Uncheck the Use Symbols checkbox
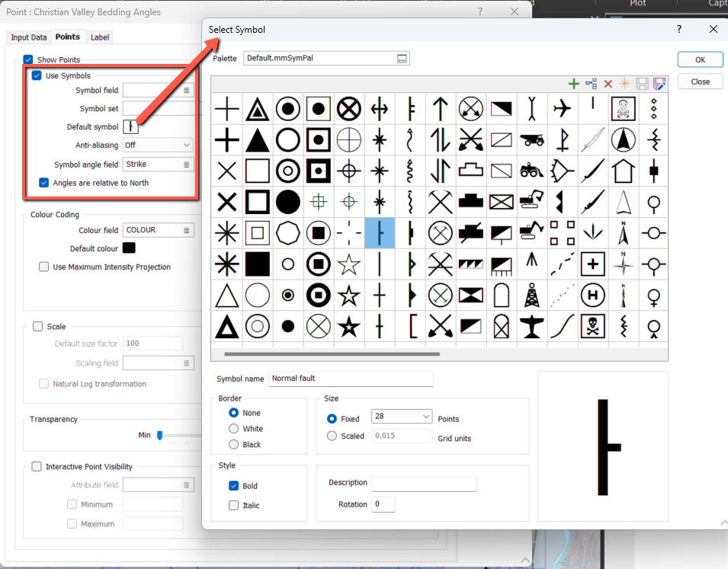The width and height of the screenshot is (728, 569). pyautogui.click(x=37, y=75)
